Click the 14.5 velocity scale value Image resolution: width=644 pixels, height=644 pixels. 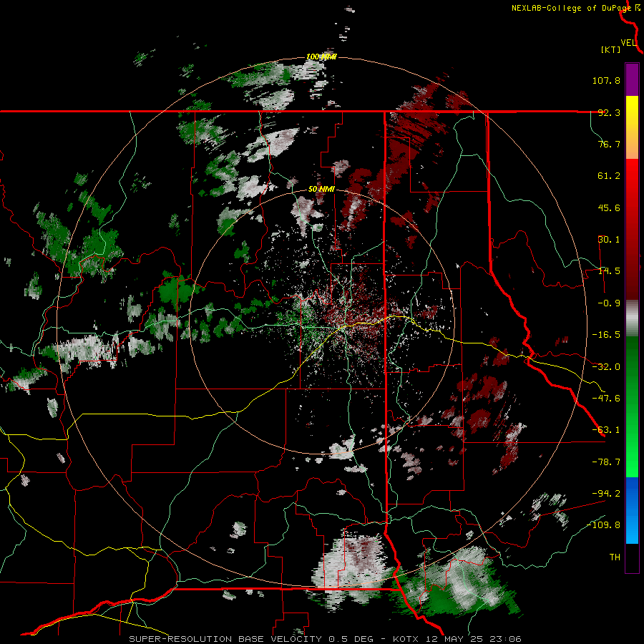[609, 271]
